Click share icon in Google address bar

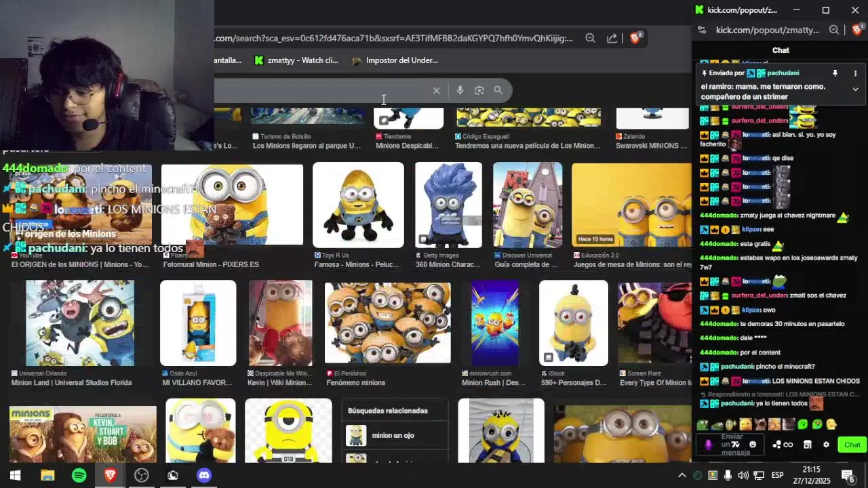(612, 39)
